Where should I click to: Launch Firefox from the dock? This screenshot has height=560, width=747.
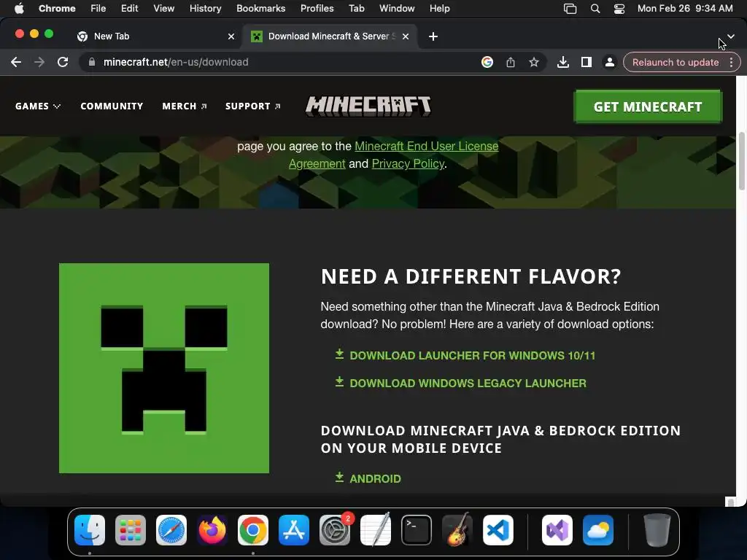[x=212, y=530]
